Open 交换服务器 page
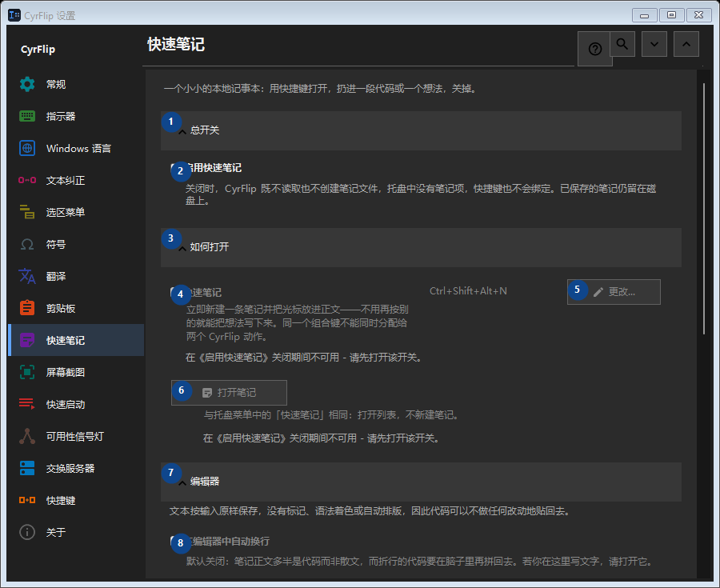The width and height of the screenshot is (720, 588). coord(76,468)
